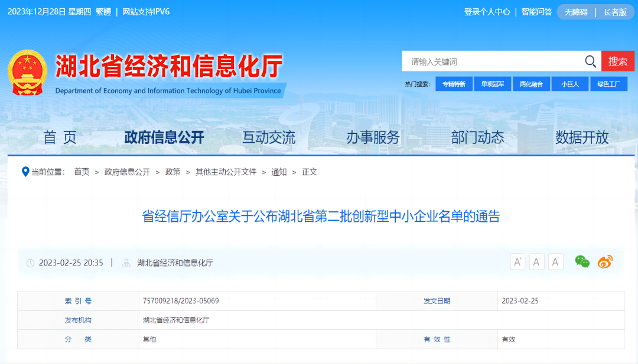Decrease font size with A- icon
638x364 pixels.
point(536,261)
